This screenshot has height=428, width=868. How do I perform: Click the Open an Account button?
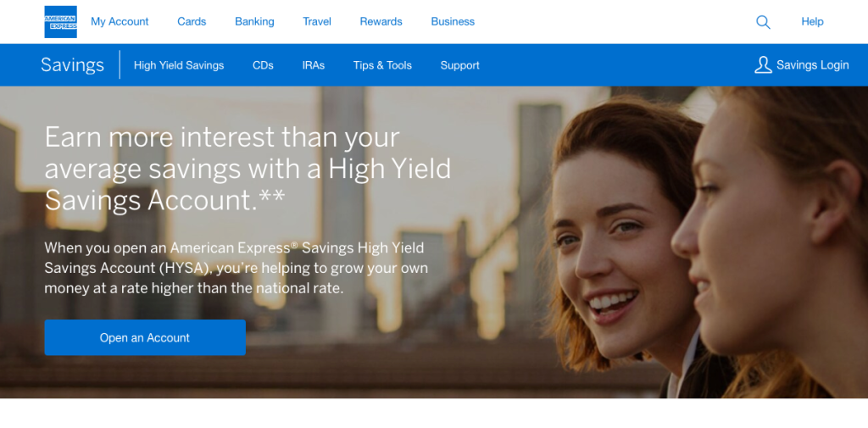pos(145,337)
